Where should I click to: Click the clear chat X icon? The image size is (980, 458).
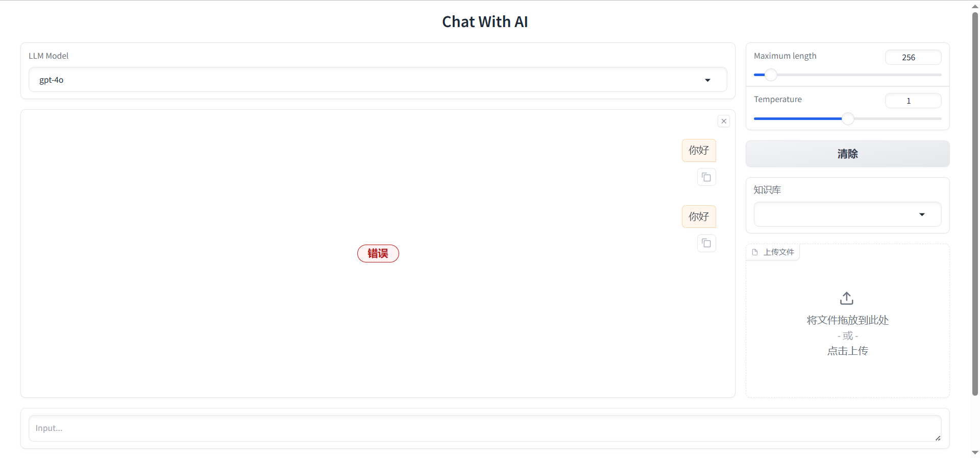(x=724, y=121)
